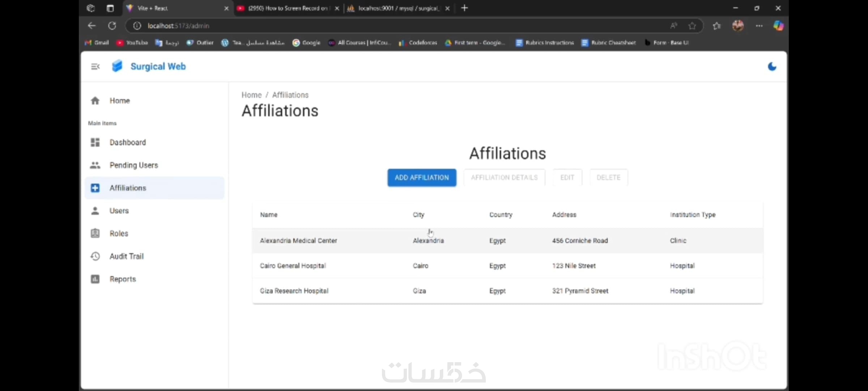Toggle dark mode moon icon
Image resolution: width=868 pixels, height=391 pixels.
coord(772,67)
